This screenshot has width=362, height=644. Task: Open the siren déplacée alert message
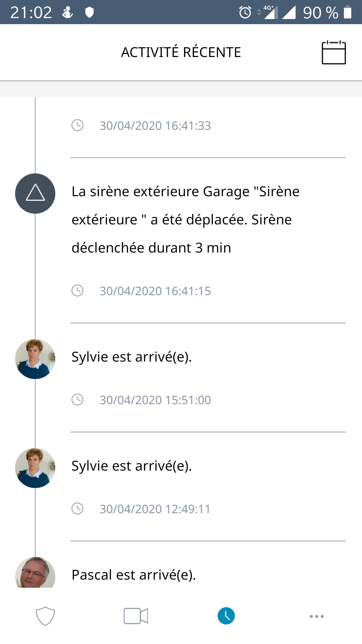coord(185,220)
